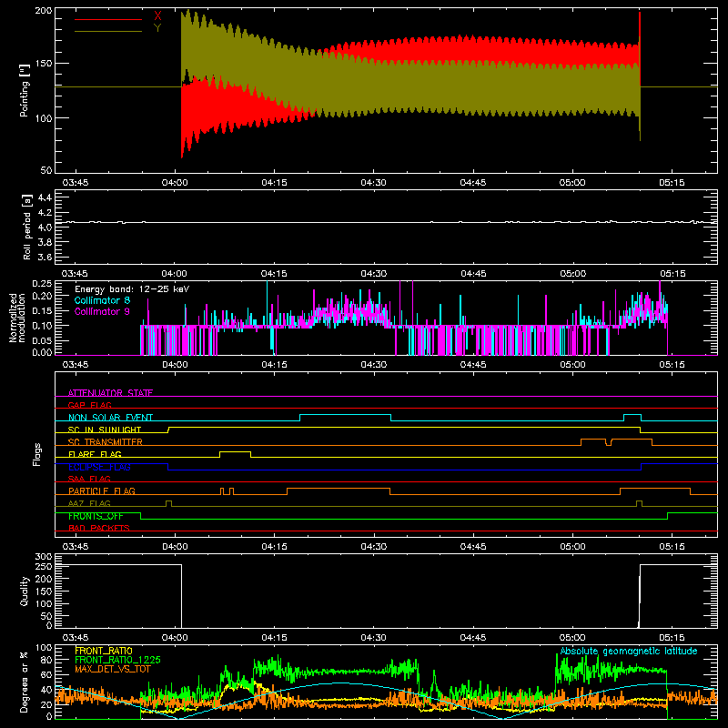Click the Quality axis title

coord(25,591)
